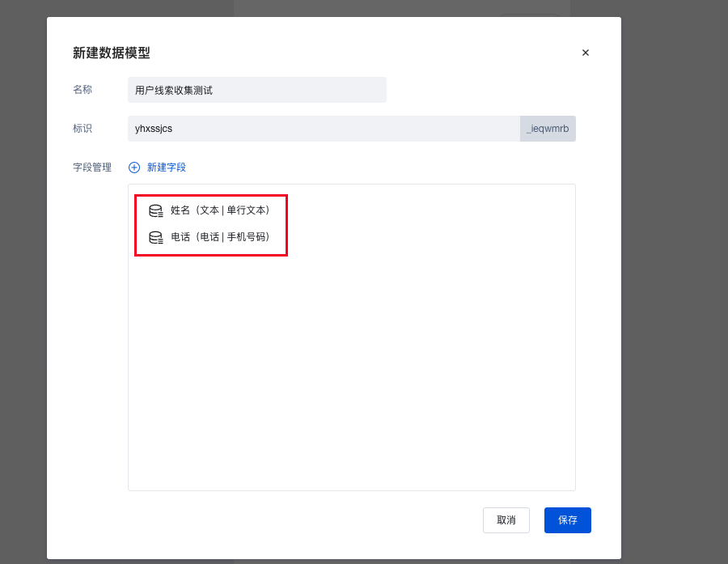Close the 新建数据模型 dialog
The image size is (728, 564).
586,53
